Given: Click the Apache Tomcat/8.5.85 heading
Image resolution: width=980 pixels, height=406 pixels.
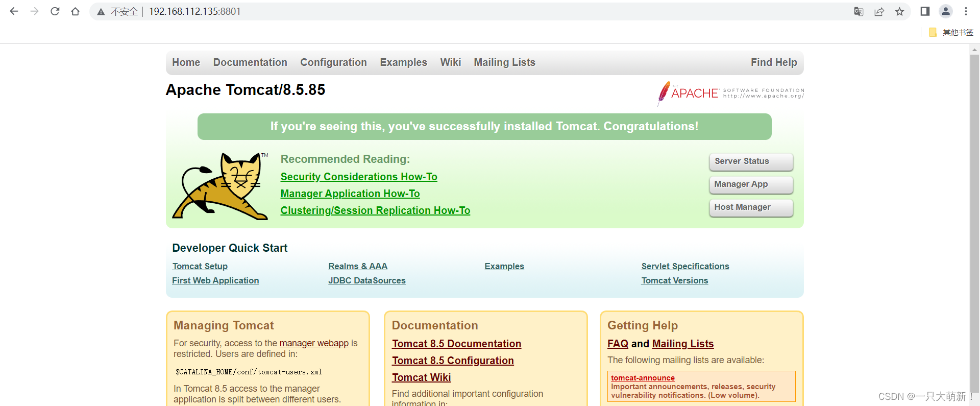Looking at the screenshot, I should (x=246, y=90).
